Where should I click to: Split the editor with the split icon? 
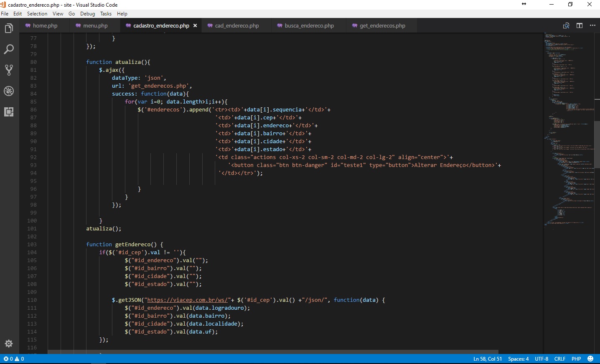(580, 25)
